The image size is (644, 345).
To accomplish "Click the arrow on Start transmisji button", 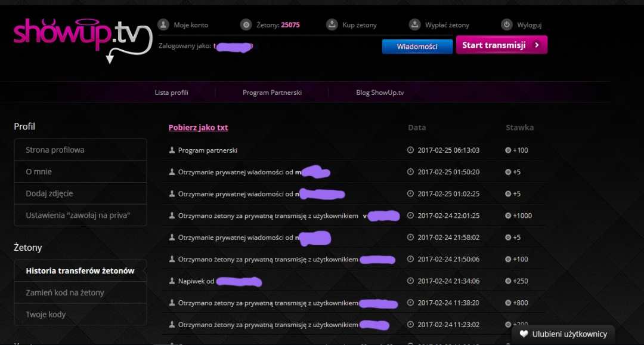I will pyautogui.click(x=537, y=45).
